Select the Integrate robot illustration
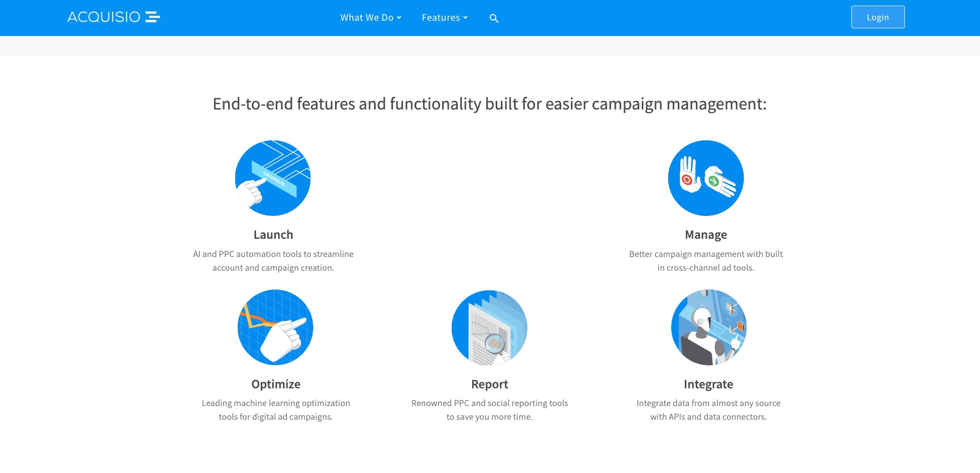The image size is (980, 473). point(708,328)
